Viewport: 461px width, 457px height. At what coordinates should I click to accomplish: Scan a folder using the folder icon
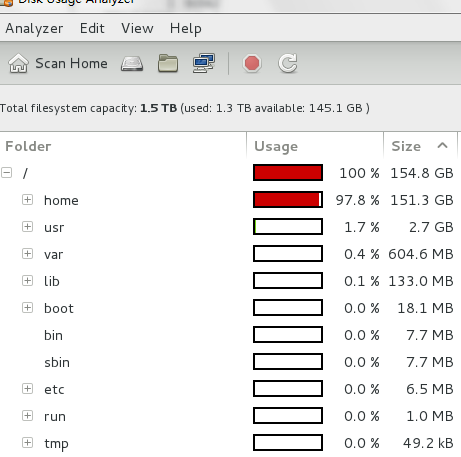pos(168,63)
